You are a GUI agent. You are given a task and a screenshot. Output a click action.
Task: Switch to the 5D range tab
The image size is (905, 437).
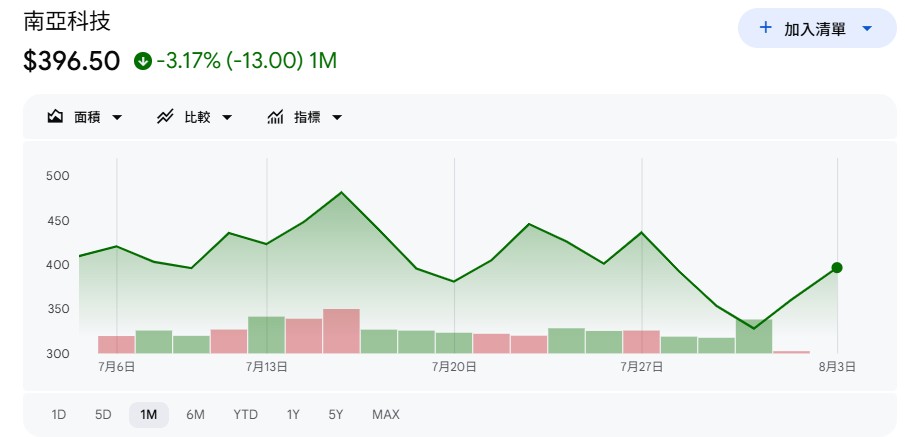pyautogui.click(x=103, y=414)
